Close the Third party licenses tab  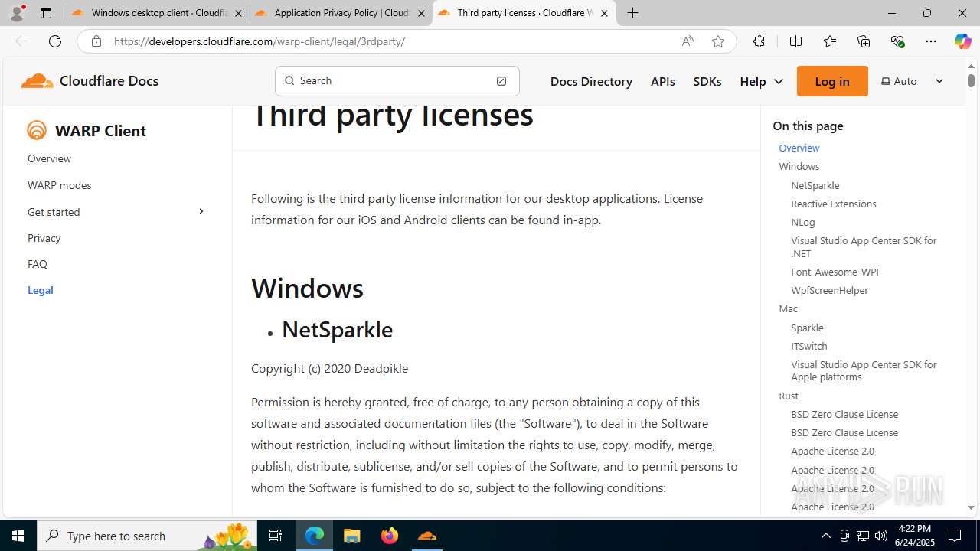point(604,13)
